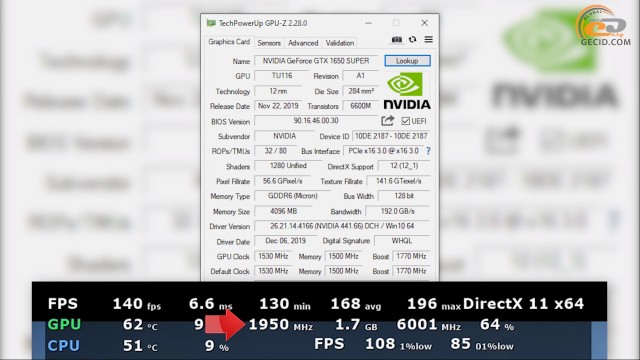Click the Revision field showing A1
Screen dimensions: 640x360
(360, 76)
